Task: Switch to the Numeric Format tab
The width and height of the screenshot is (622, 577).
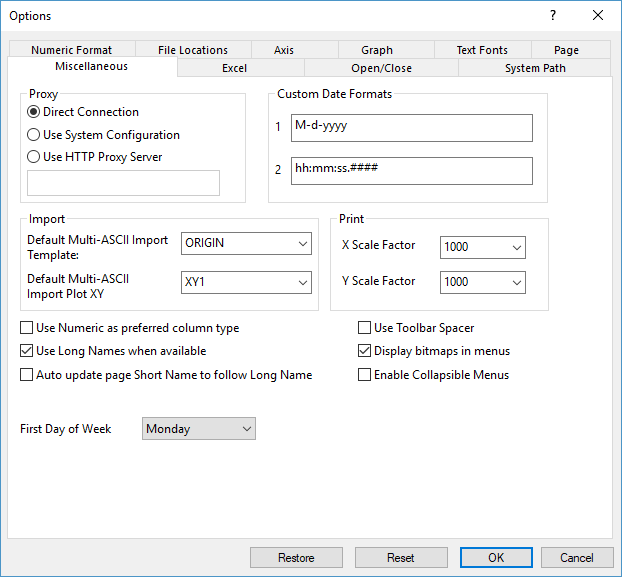Action: [71, 50]
